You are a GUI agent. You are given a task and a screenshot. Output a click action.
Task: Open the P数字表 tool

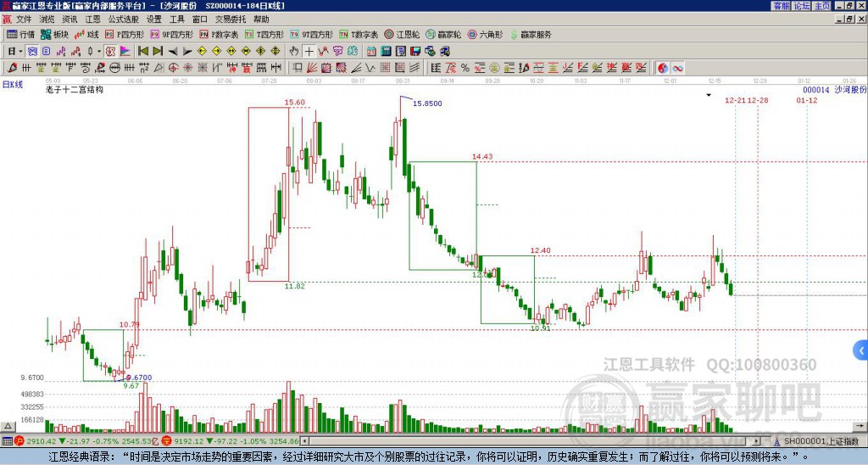click(219, 34)
